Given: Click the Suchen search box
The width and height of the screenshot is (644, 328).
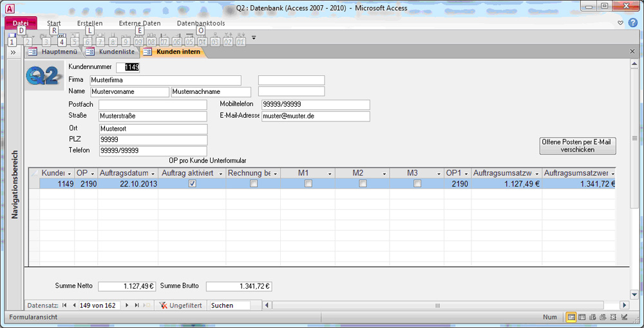Looking at the screenshot, I should coord(230,305).
